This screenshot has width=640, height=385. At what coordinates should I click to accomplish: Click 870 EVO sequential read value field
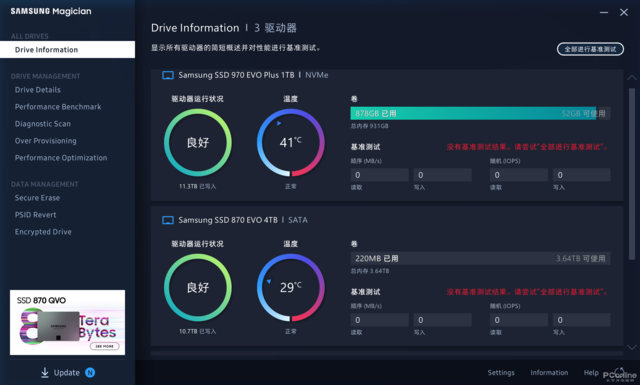[380, 320]
